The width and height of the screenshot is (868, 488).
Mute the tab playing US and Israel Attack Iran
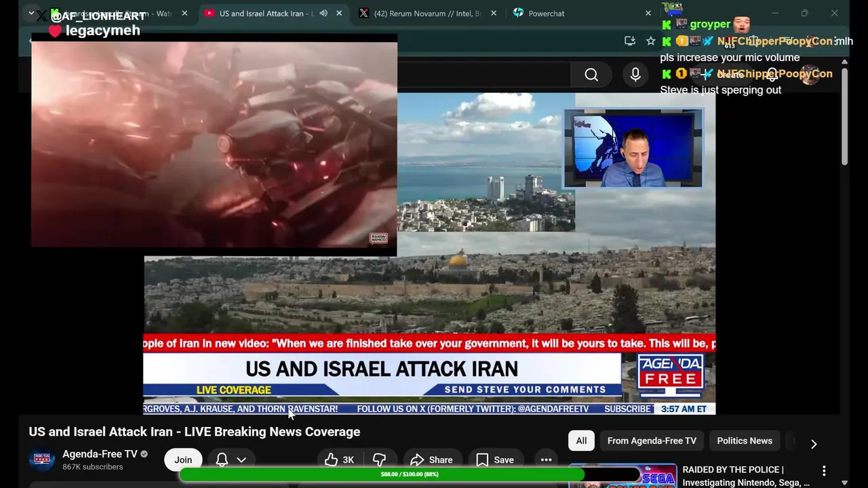pos(323,13)
